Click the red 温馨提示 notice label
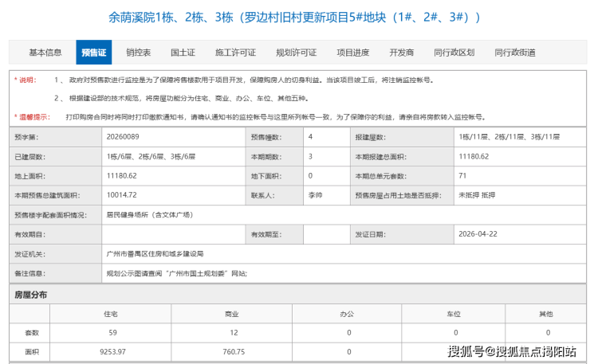This screenshot has height=364, width=590. (32, 117)
